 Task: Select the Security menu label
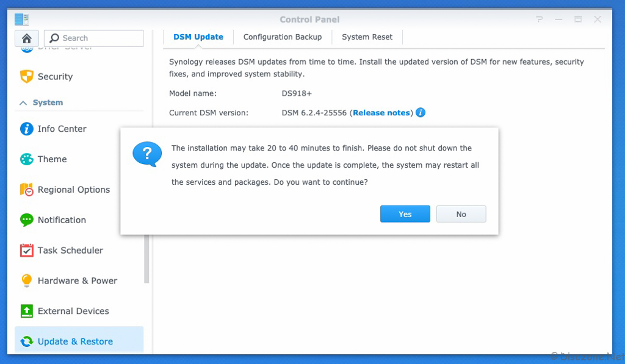point(56,76)
